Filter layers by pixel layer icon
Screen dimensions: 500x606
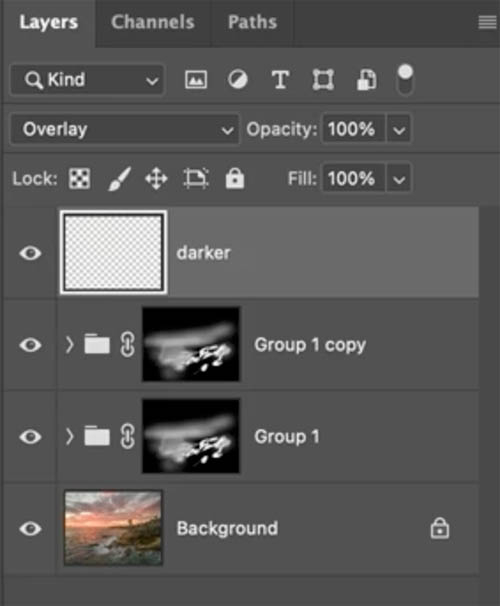point(196,80)
